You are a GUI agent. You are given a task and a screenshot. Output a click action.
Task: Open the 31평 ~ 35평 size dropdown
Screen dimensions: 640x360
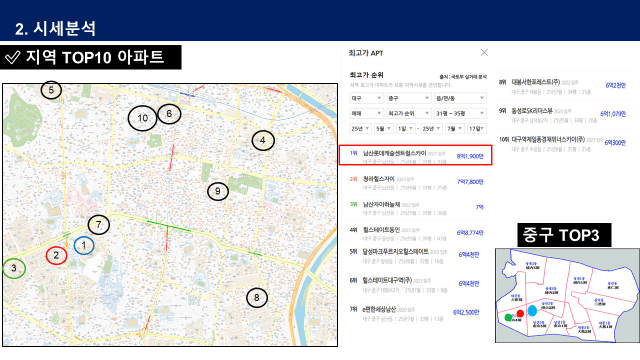pos(460,113)
